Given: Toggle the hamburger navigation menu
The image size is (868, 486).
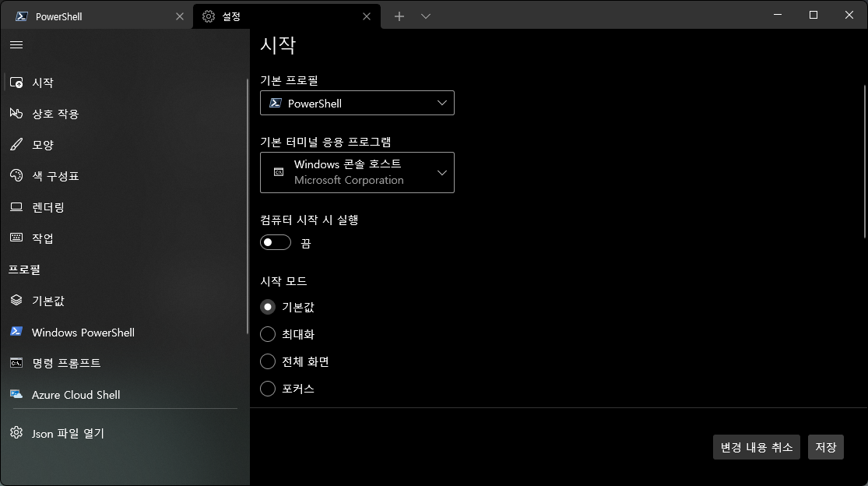Looking at the screenshot, I should (16, 45).
